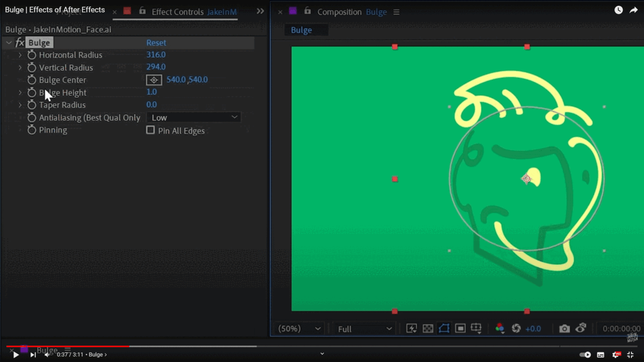Click the Bulge Height stopwatch to add keyframes
644x362 pixels.
(31, 92)
